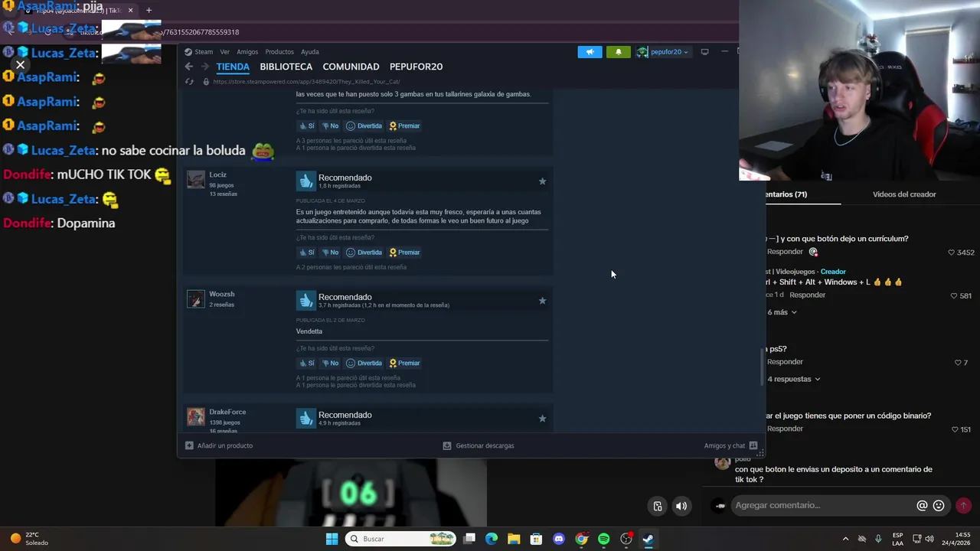The height and width of the screenshot is (551, 980).
Task: Open the Ver menu in Steam
Action: click(224, 52)
